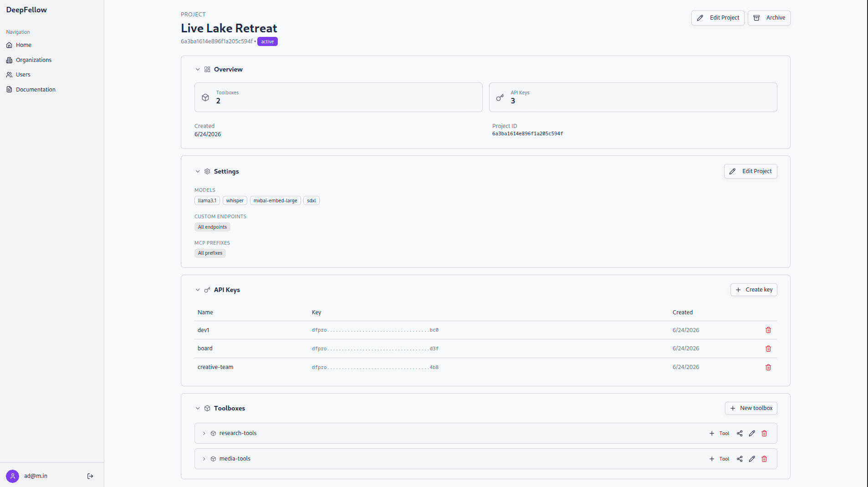Edit the research-tools toolbox with pencil icon

click(x=752, y=434)
